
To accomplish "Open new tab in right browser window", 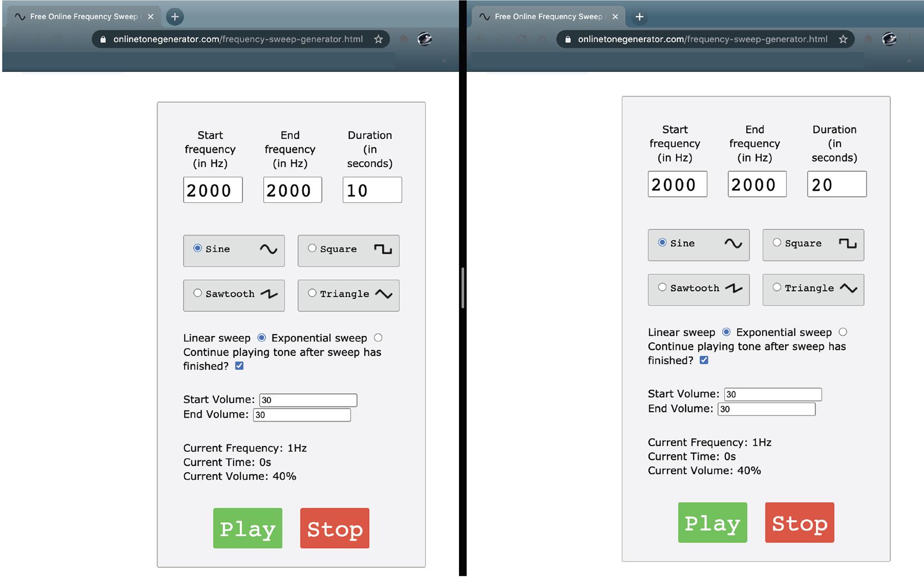I will tap(639, 17).
